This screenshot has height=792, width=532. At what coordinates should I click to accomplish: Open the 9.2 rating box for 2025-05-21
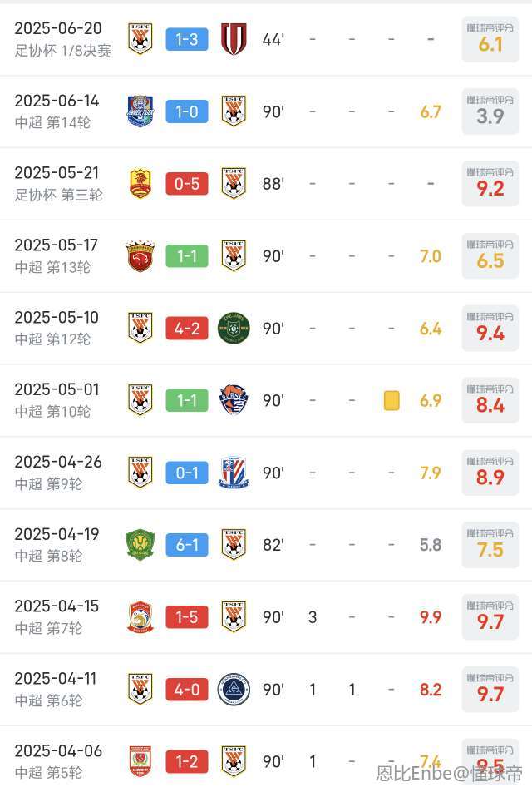tap(490, 183)
